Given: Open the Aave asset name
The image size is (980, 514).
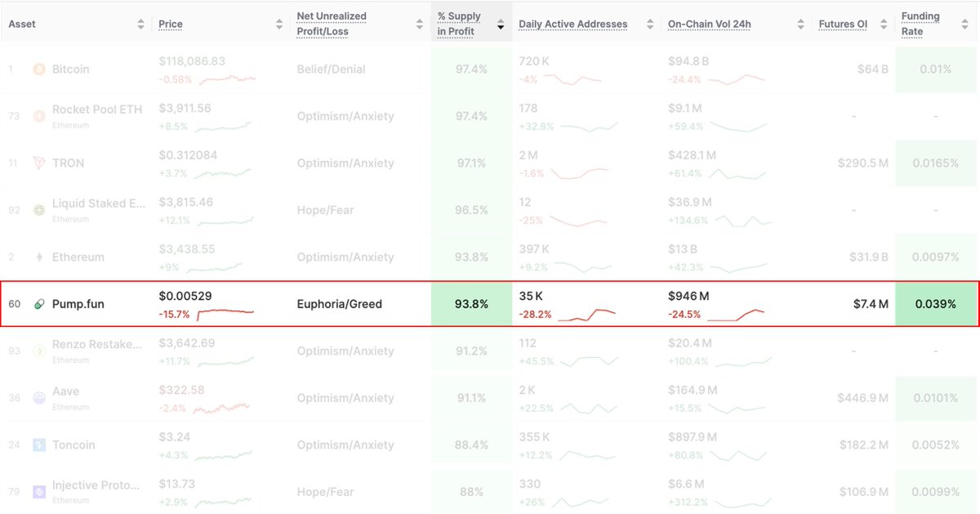Looking at the screenshot, I should (x=65, y=391).
